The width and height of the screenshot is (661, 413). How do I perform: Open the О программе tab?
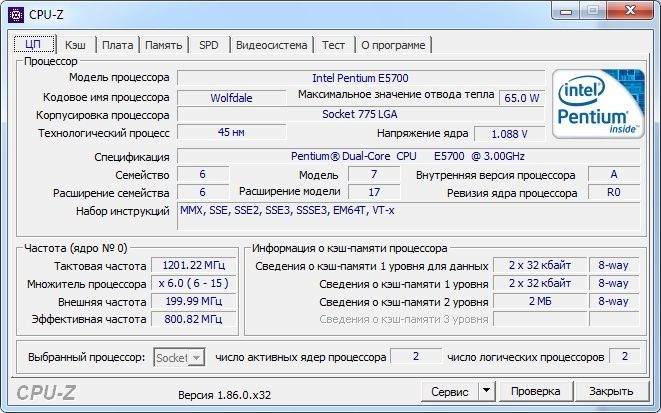coord(393,45)
